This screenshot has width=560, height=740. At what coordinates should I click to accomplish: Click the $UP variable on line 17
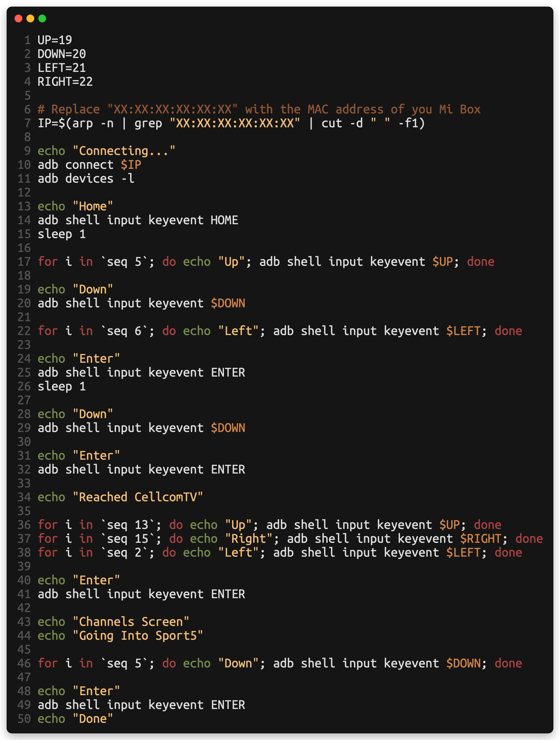[x=443, y=262]
